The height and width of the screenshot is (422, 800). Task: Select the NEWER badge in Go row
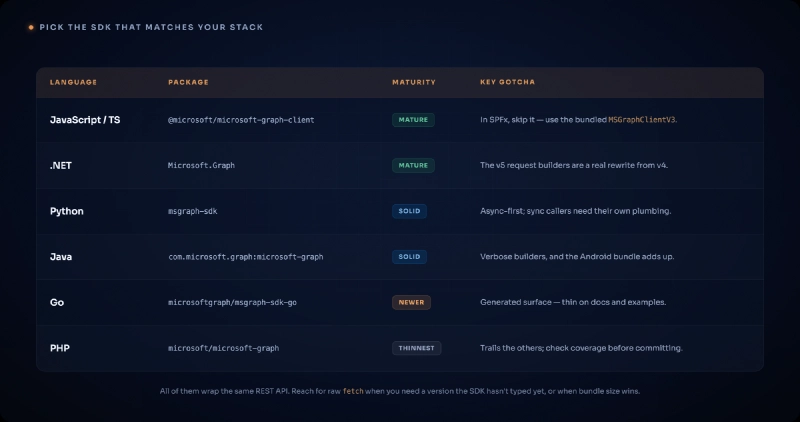point(411,303)
